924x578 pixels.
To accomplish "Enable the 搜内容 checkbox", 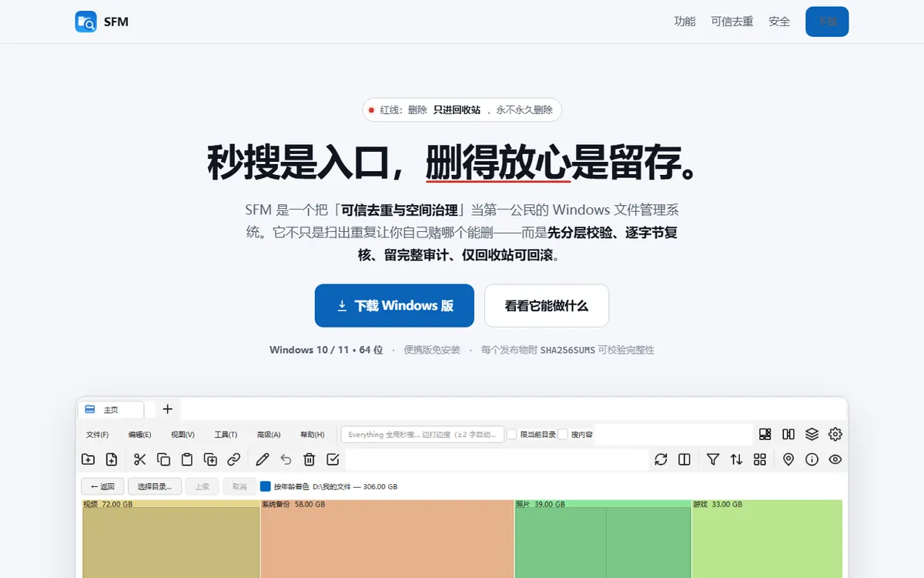I will [x=563, y=435].
